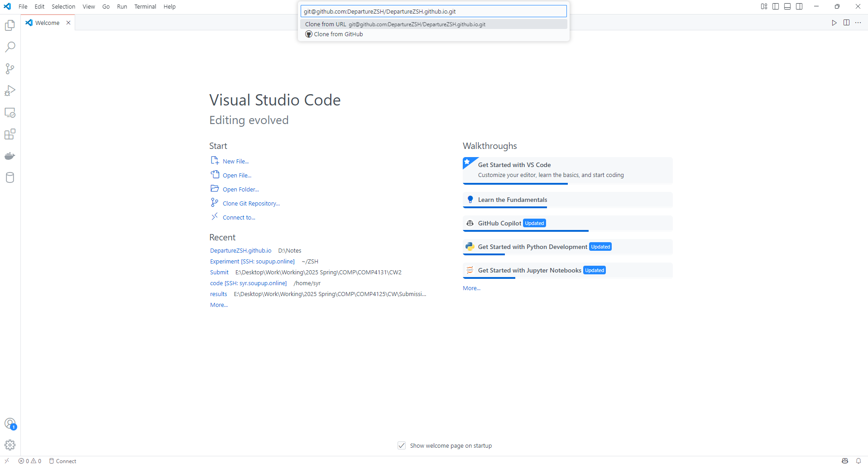
Task: Click the Run button in editor title bar
Action: coord(834,23)
